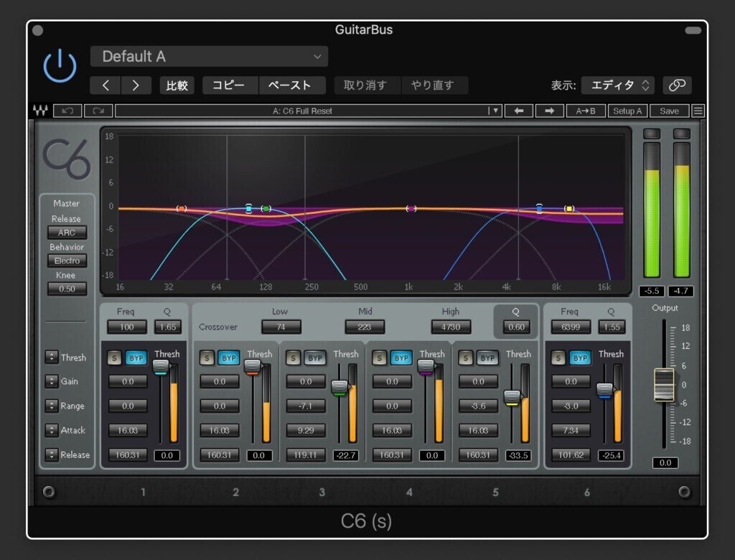Click the 比較 compare button
The height and width of the screenshot is (560, 735).
[x=177, y=85]
